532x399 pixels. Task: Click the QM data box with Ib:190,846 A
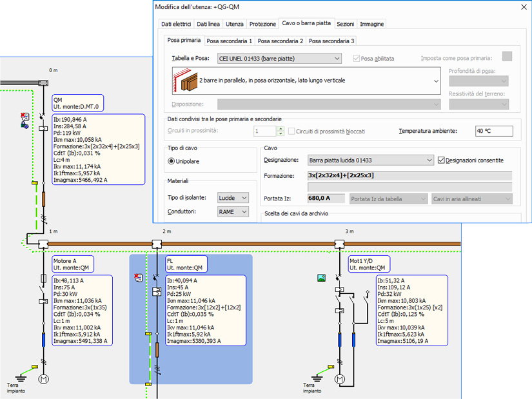point(99,150)
